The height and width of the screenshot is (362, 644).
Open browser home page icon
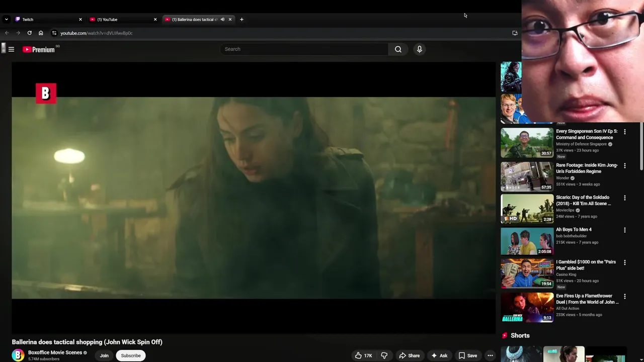(41, 33)
